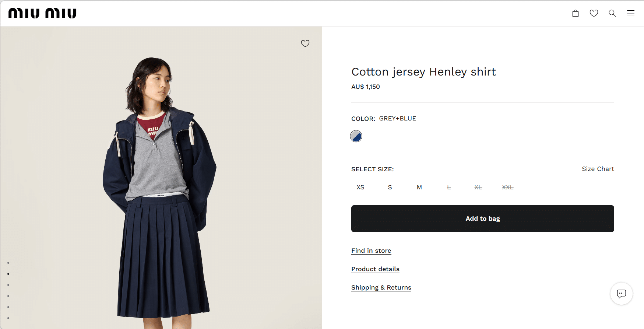Open the Size Chart link
The height and width of the screenshot is (329, 644).
pyautogui.click(x=598, y=169)
